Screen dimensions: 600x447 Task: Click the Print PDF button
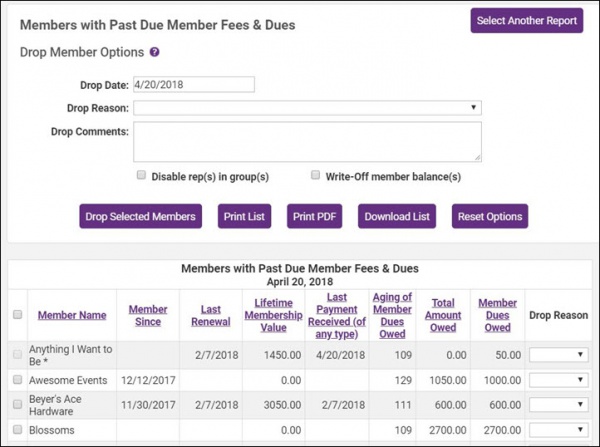coord(314,216)
